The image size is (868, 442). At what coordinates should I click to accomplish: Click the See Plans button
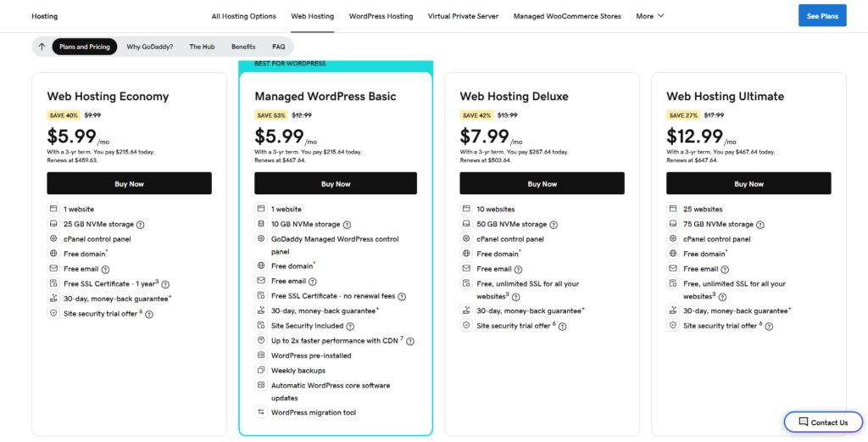[822, 16]
